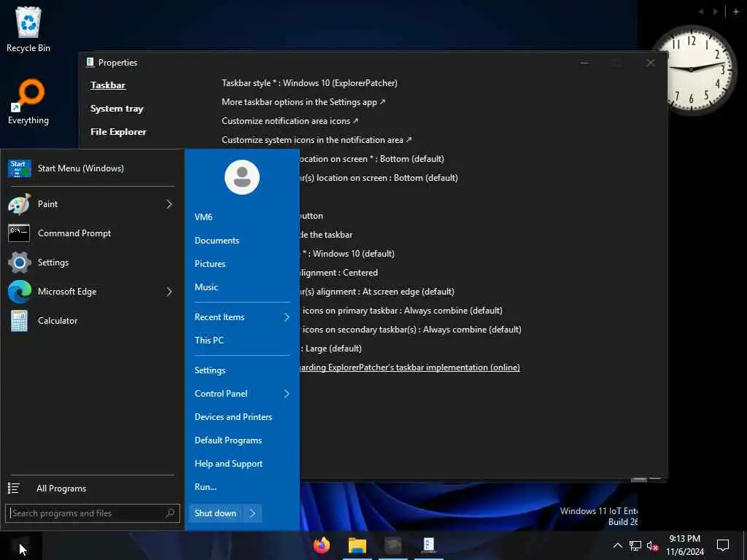Screen dimensions: 747x560
Task: Change primary taskbar Always combine option
Action: pos(402,311)
